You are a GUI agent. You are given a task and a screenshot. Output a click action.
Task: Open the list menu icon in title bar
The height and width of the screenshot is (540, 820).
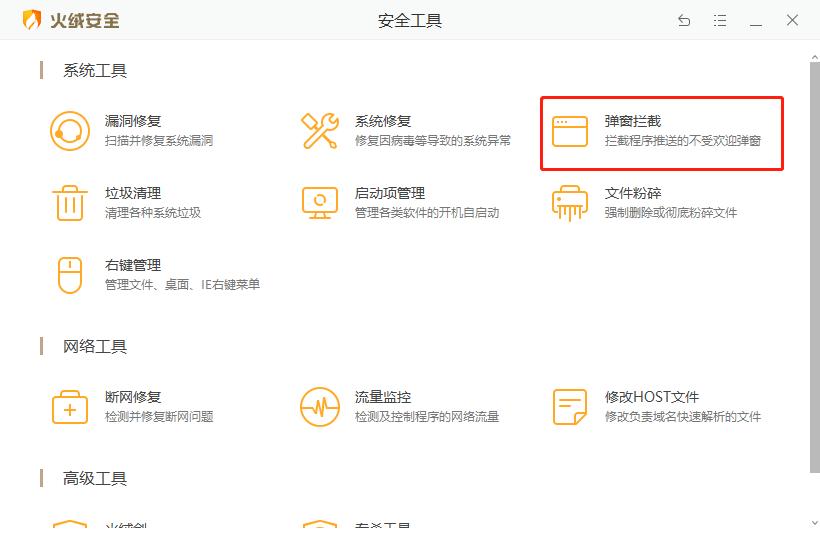tap(720, 20)
